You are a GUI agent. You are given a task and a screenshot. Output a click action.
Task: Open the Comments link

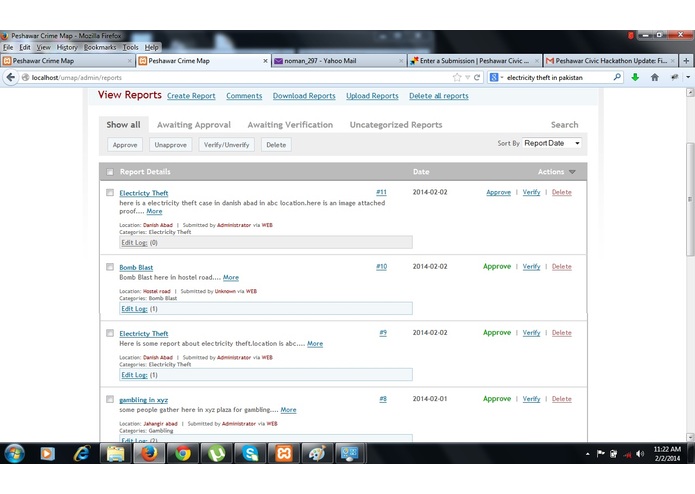[244, 96]
